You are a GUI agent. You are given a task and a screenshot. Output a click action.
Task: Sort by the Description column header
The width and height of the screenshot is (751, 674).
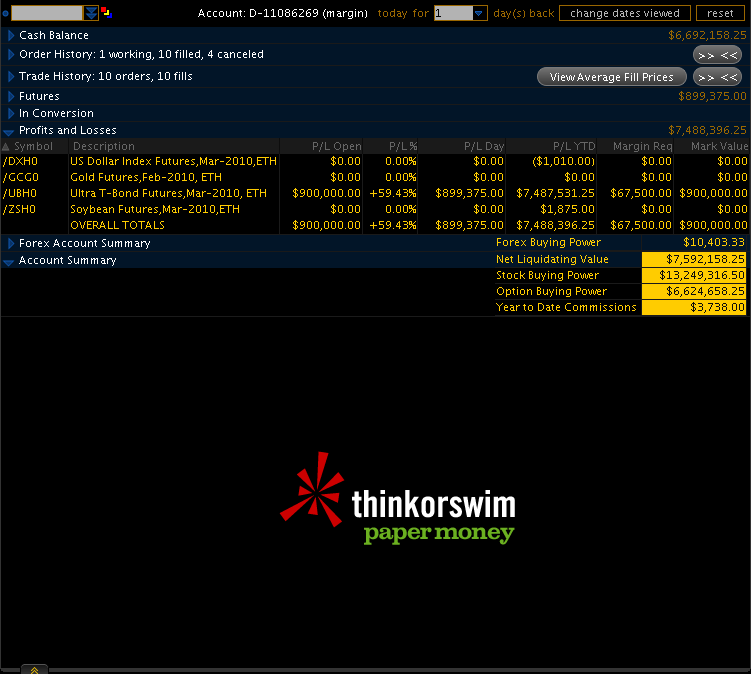click(174, 146)
